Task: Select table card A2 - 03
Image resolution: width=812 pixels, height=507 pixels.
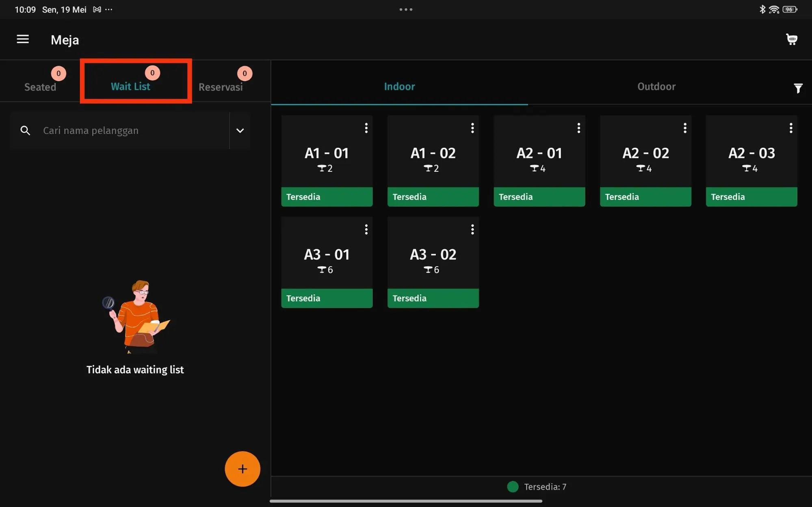Action: (751, 161)
